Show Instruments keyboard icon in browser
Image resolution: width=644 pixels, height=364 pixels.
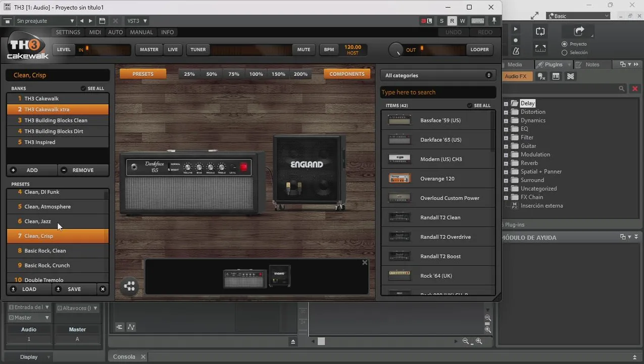556,76
